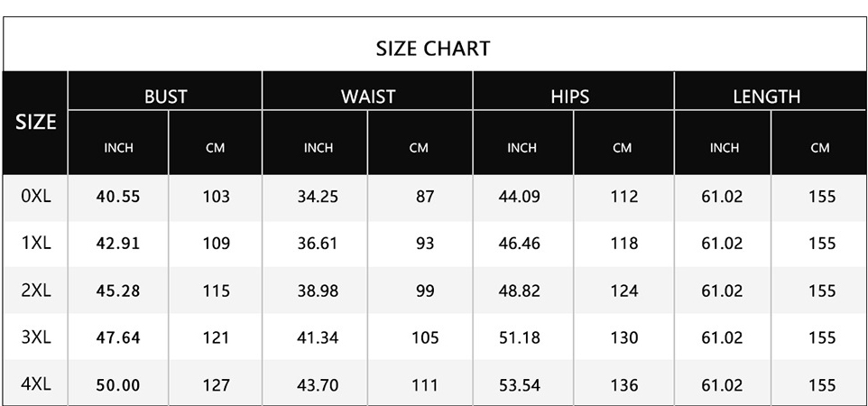Select the SIZE column header
This screenshot has height=406, width=868.
tap(35, 122)
